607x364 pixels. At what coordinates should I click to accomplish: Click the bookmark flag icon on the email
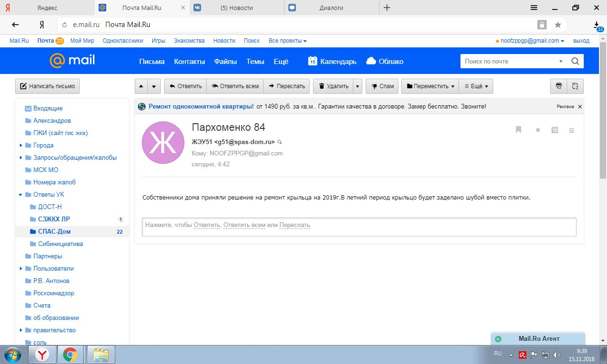[518, 130]
